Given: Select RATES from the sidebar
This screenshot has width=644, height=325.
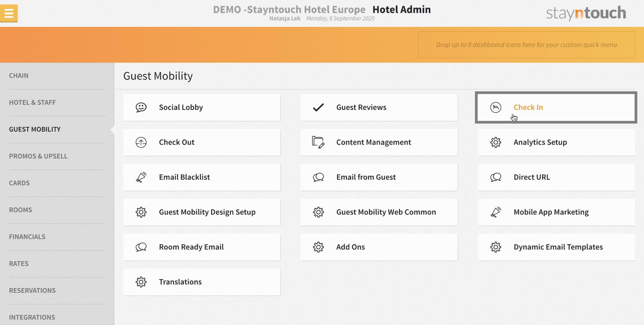Looking at the screenshot, I should pyautogui.click(x=19, y=263).
